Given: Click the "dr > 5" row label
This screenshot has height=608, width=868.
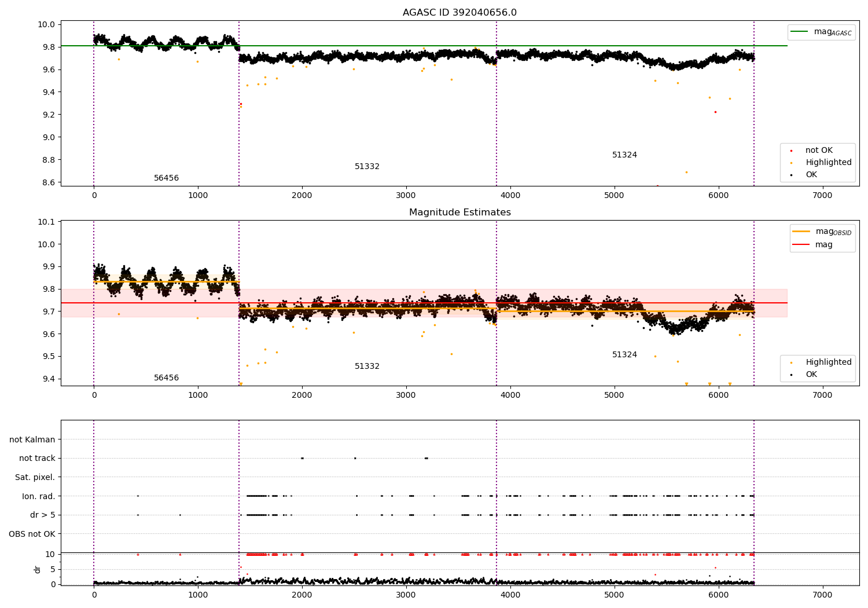Looking at the screenshot, I should (43, 515).
